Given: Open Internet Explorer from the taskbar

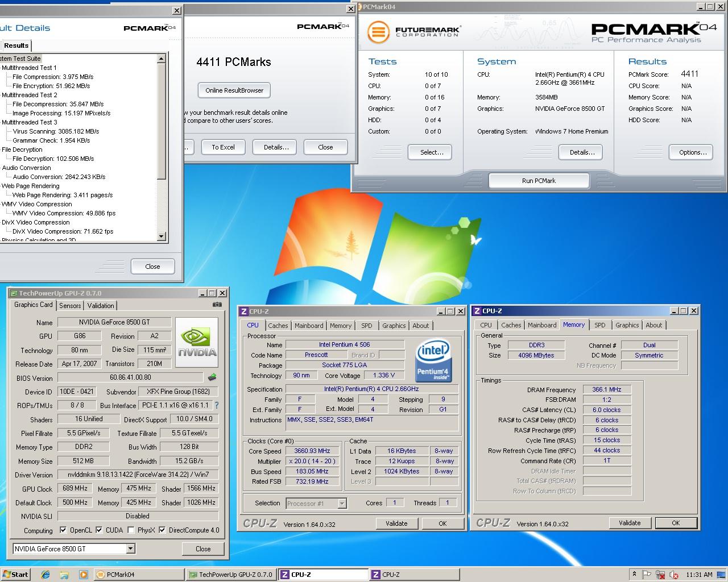Looking at the screenshot, I should (x=45, y=575).
